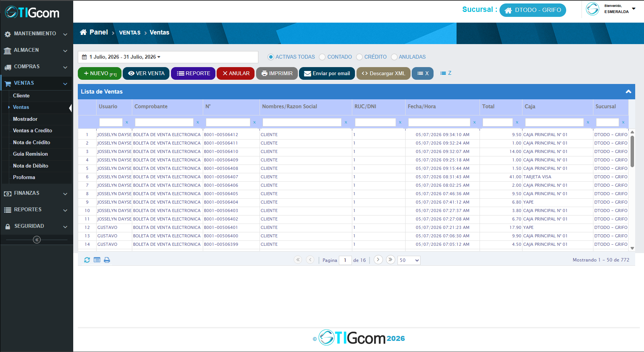
Task: Click the NUEVO button
Action: [x=100, y=73]
